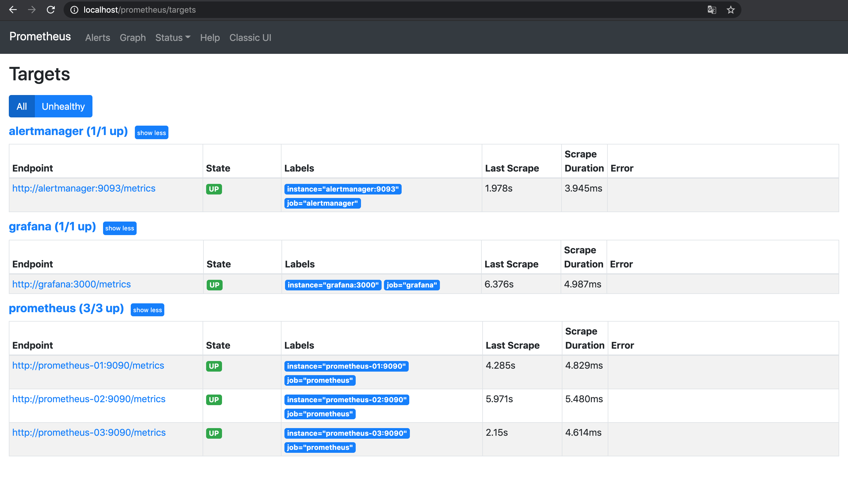Viewport: 848px width, 504px height.
Task: Click Scrape Duration header in alertmanager table
Action: [x=584, y=161]
